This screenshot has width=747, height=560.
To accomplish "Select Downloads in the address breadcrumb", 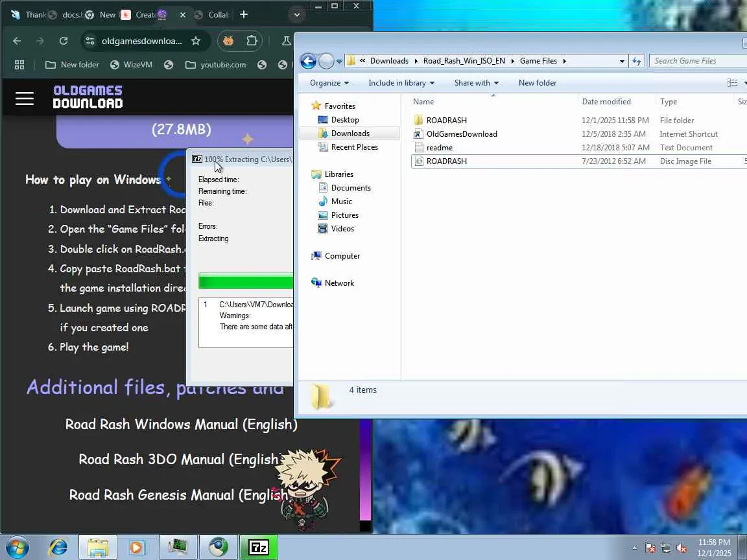I will [389, 61].
